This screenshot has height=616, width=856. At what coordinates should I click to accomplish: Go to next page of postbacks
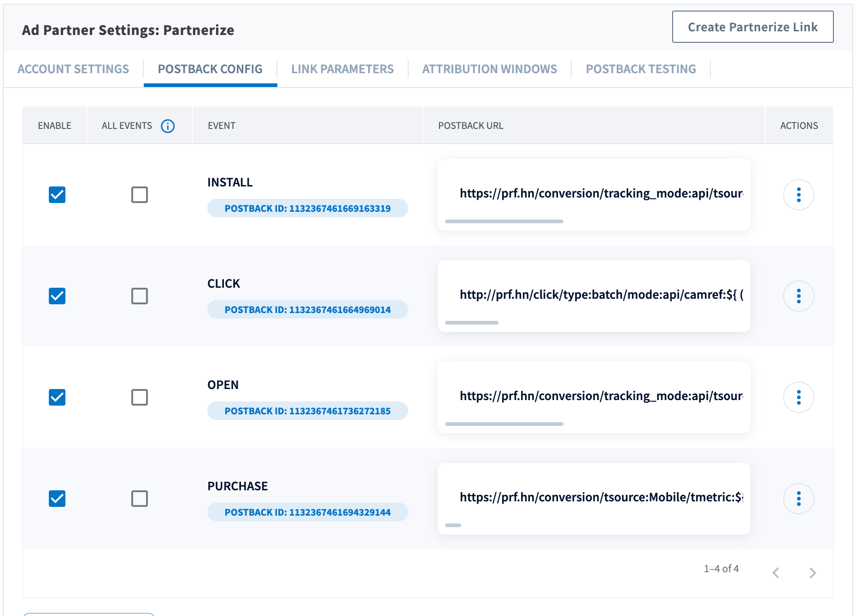click(813, 572)
